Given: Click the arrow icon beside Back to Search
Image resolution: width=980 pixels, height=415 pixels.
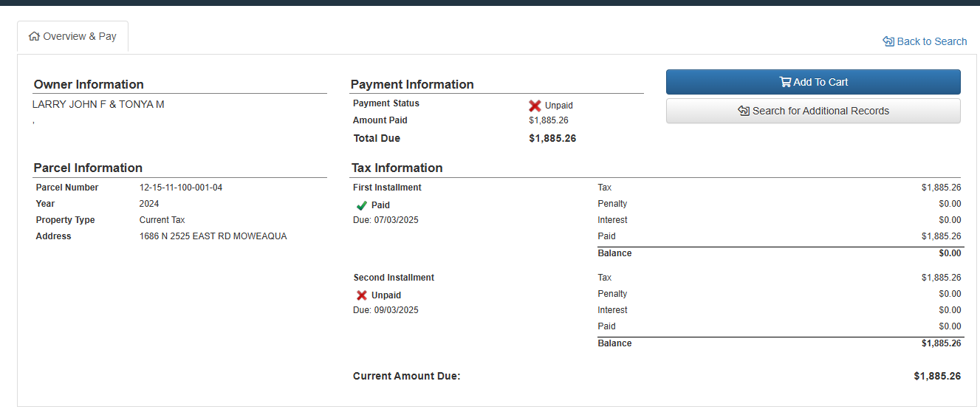Looking at the screenshot, I should [x=888, y=41].
